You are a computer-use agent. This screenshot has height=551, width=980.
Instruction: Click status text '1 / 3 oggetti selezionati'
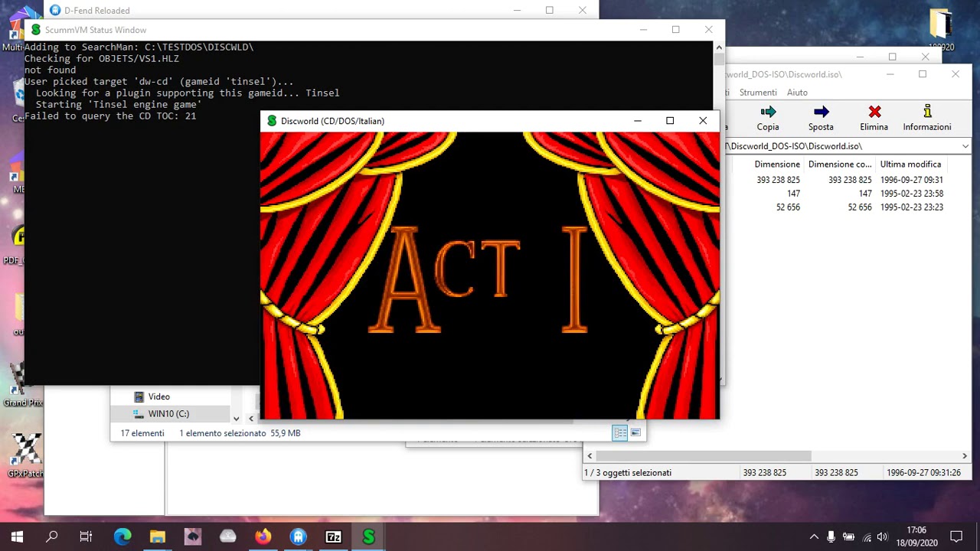(x=628, y=473)
